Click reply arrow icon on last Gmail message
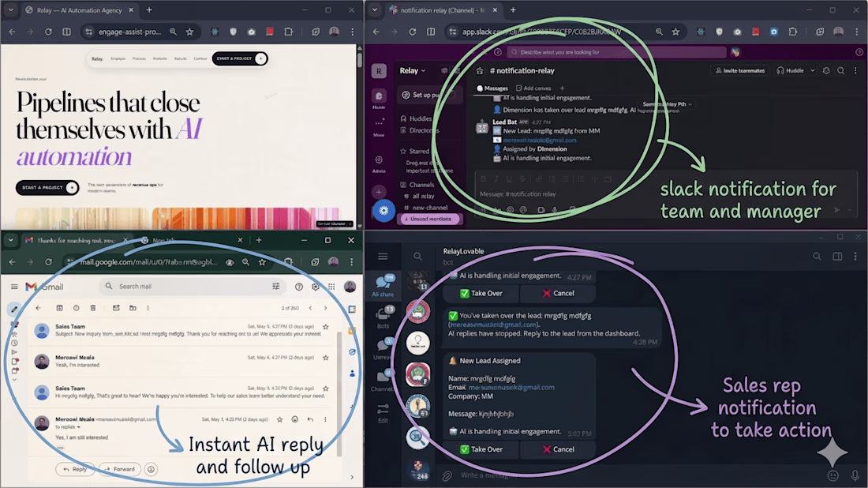The image size is (868, 488). pos(310,419)
